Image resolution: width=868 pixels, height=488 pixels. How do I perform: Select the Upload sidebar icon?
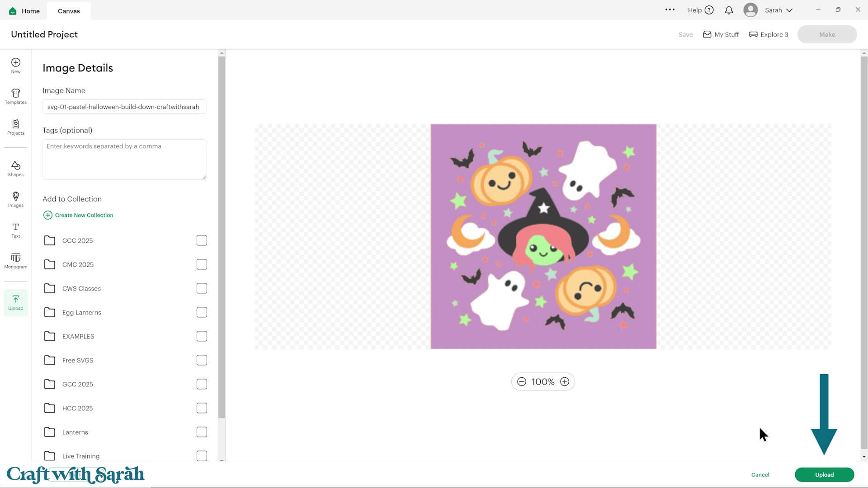[15, 302]
